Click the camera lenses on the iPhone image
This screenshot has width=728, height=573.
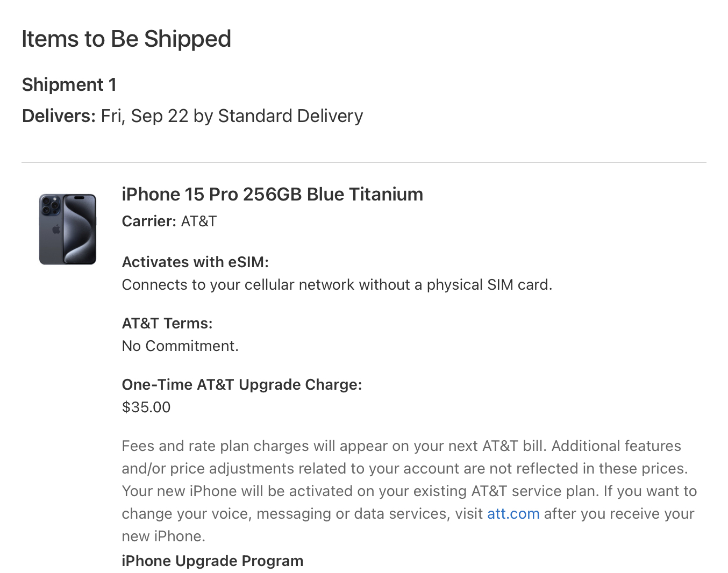[x=50, y=205]
